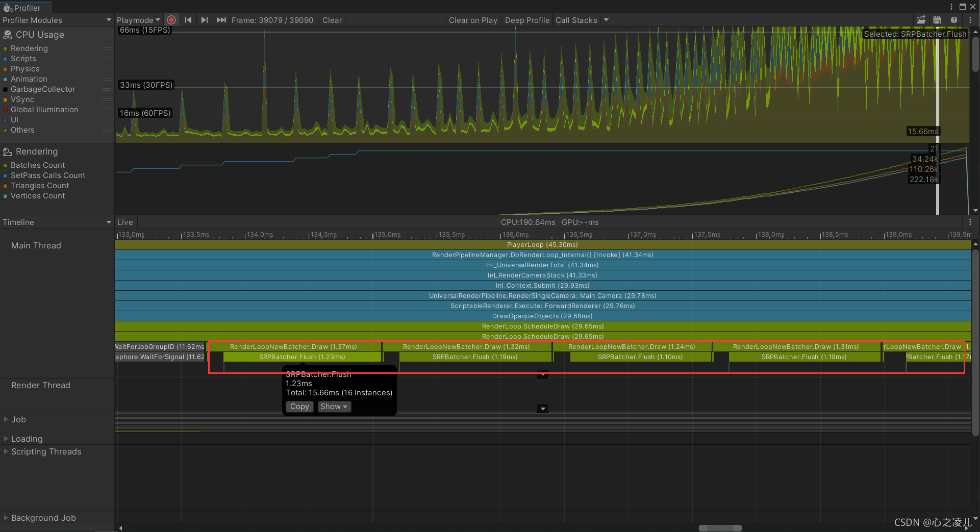Expand the Loading thread group
Viewport: 980px width, 532px height.
click(6, 439)
